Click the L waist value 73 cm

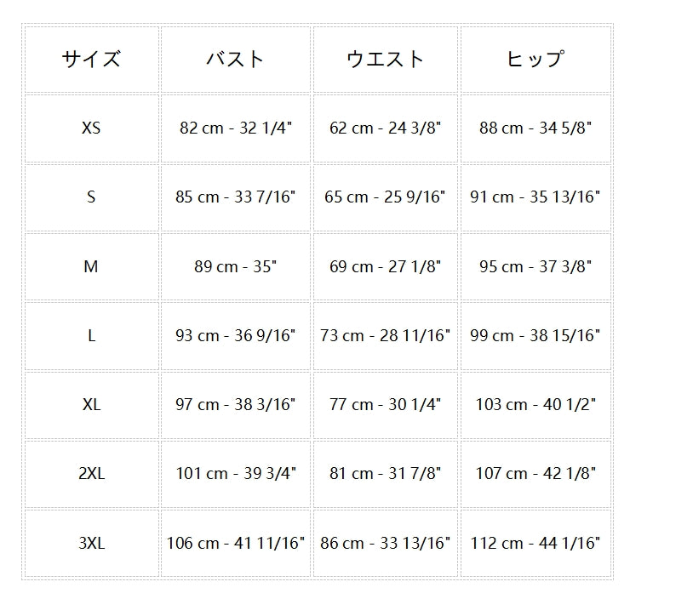pyautogui.click(x=385, y=335)
